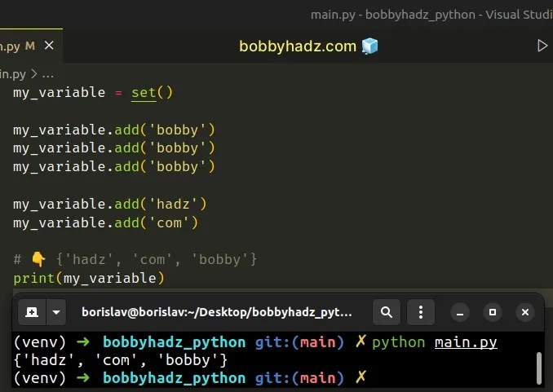The width and height of the screenshot is (553, 392).
Task: Close the terminal window
Action: click(x=525, y=313)
